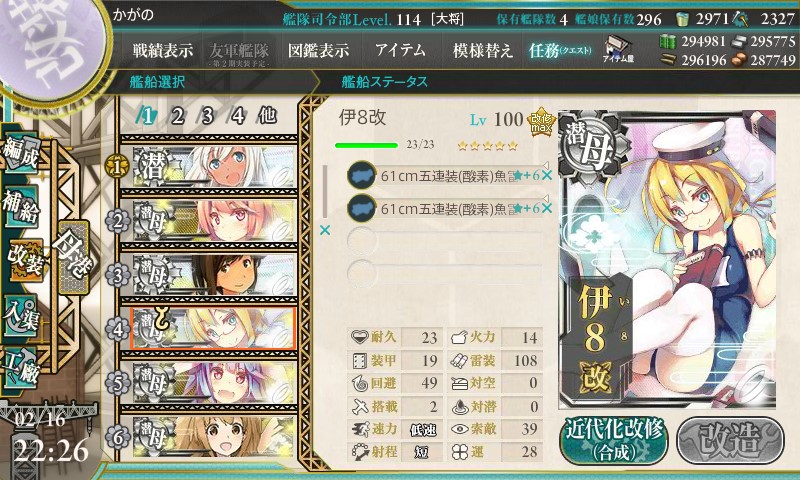Open the アイテム屋 shop icon
This screenshot has width=800, height=480.
pyautogui.click(x=618, y=49)
